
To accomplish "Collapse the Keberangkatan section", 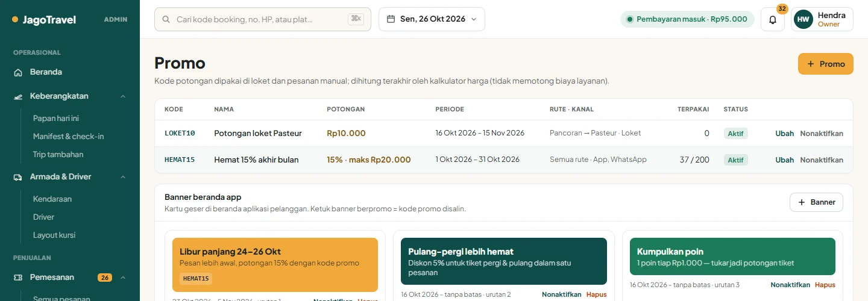I will click(123, 96).
